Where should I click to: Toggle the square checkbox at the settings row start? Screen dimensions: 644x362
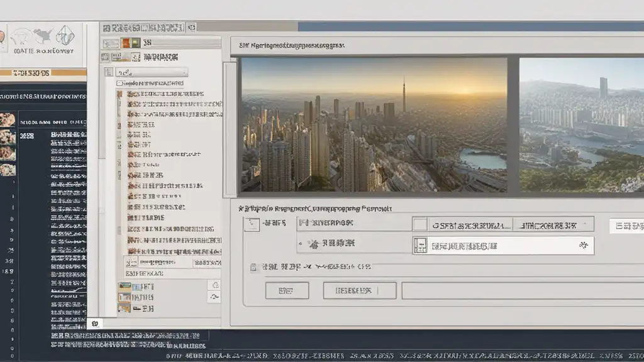[253, 223]
